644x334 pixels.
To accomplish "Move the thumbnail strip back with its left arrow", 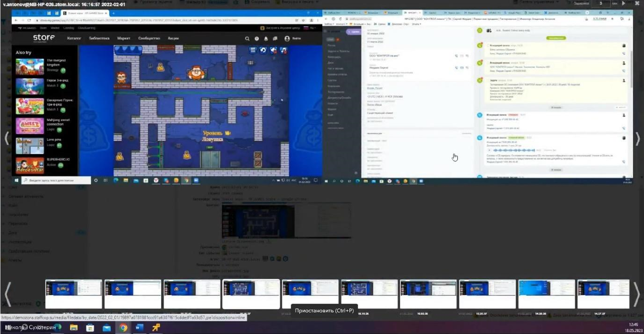I will (x=7, y=294).
